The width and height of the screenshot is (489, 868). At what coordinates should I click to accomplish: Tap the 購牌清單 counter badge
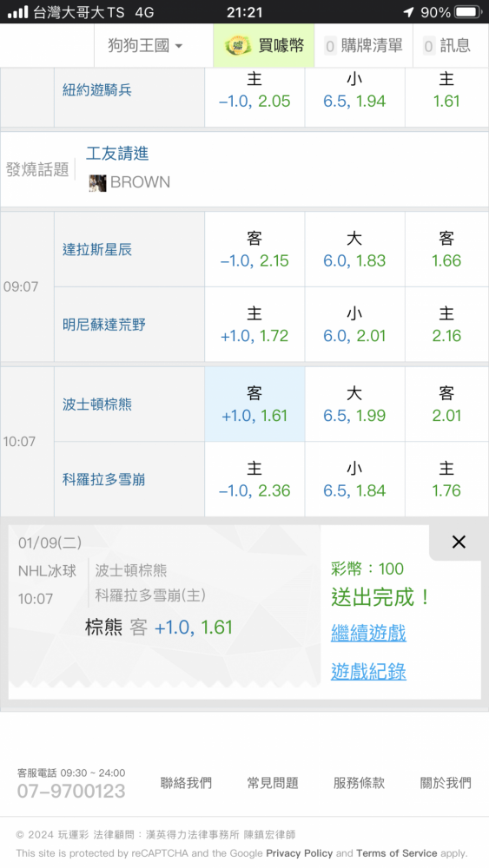(331, 46)
